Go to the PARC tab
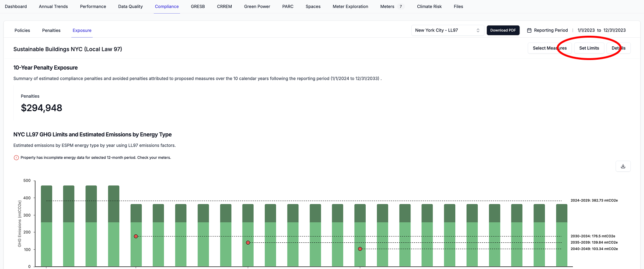The image size is (644, 269). 288,6
